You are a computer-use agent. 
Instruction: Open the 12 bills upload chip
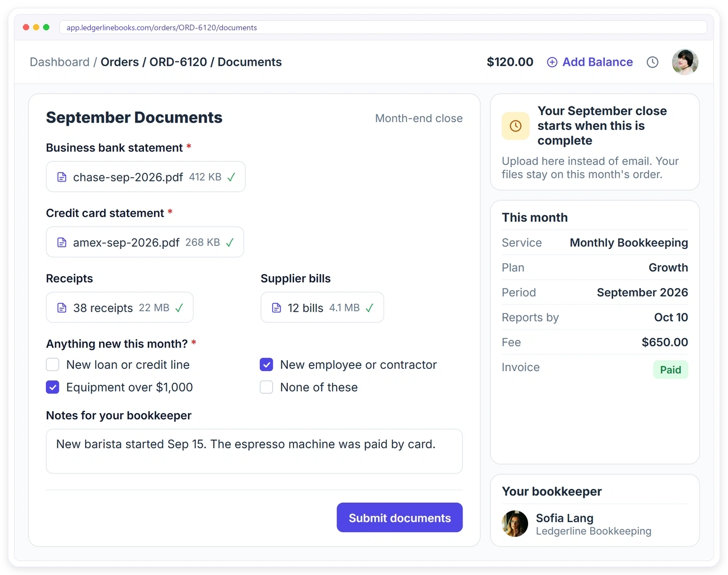point(323,307)
